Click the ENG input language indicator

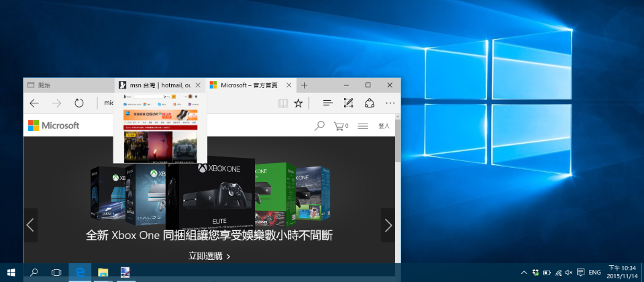coord(595,273)
